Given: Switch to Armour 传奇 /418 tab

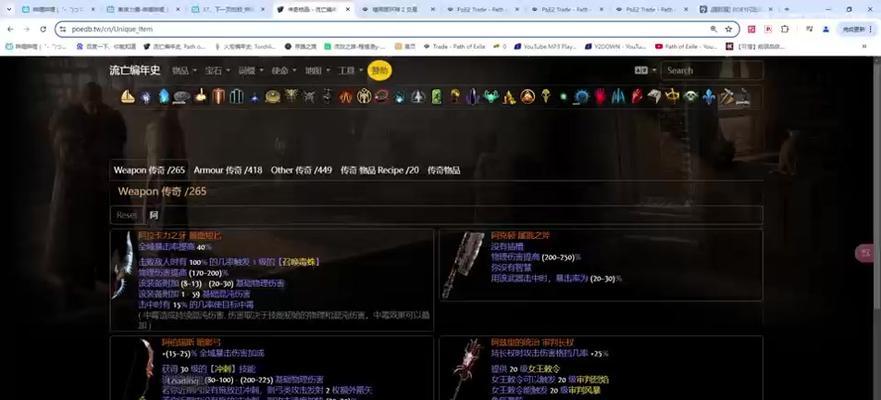Looking at the screenshot, I should click(228, 170).
